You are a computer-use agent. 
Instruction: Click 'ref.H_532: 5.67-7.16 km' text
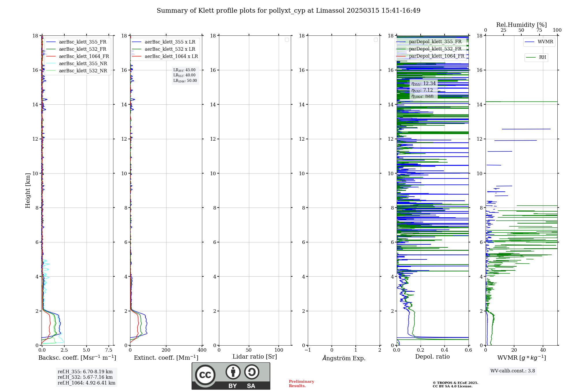85,377
